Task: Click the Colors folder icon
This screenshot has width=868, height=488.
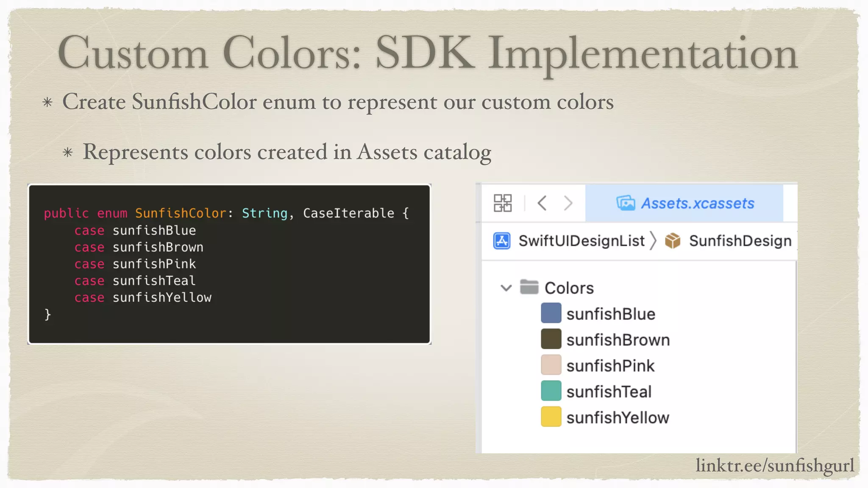Action: coord(529,287)
